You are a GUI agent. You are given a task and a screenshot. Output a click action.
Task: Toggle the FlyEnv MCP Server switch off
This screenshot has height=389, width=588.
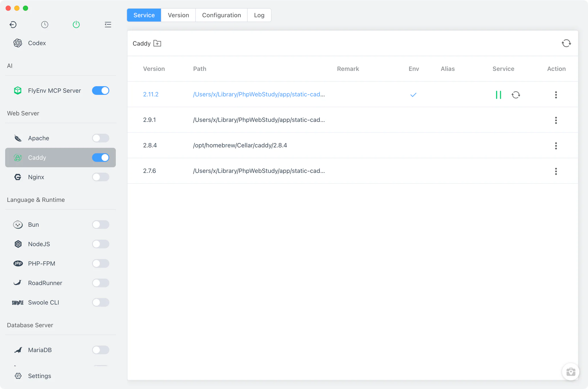coord(100,90)
